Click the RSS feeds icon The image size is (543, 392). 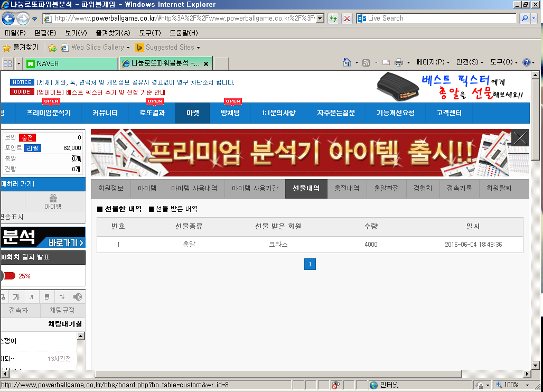(x=366, y=63)
